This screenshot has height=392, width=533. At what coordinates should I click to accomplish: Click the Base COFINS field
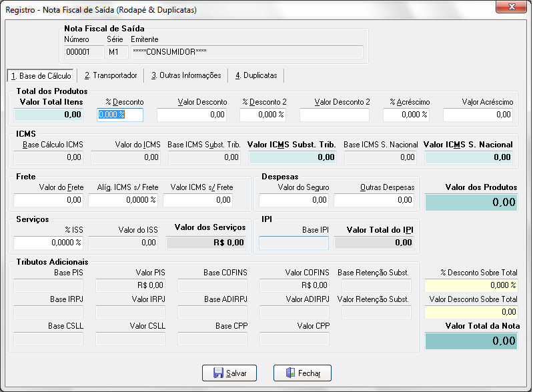212,286
